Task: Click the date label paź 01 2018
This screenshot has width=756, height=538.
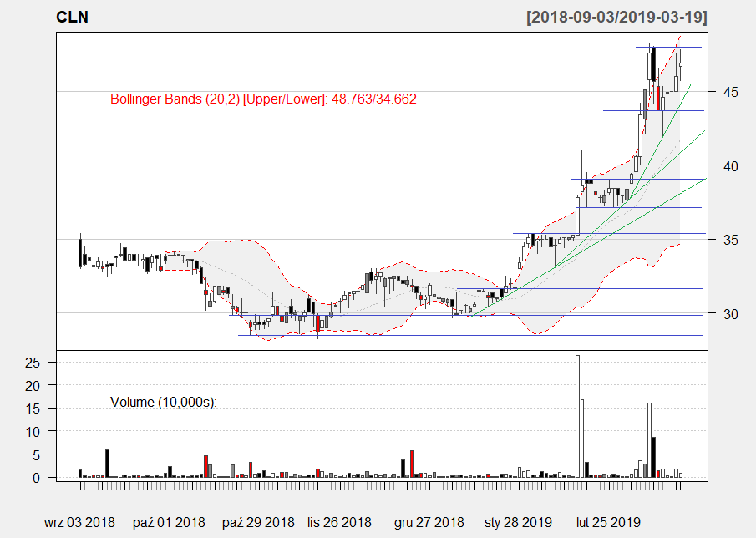Action: point(169,523)
